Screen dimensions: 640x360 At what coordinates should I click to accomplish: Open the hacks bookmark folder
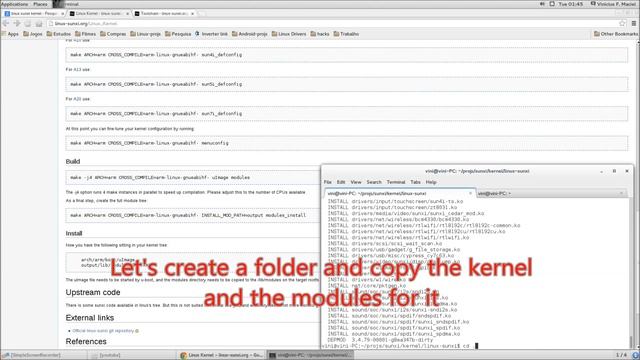click(320, 34)
